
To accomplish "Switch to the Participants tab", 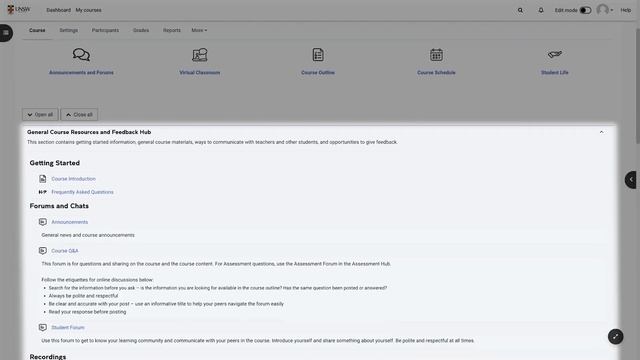I will 105,30.
